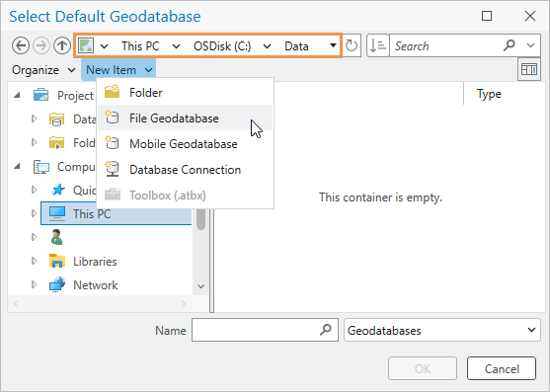The image size is (550, 392).
Task: Click in the Search text field
Action: (445, 45)
